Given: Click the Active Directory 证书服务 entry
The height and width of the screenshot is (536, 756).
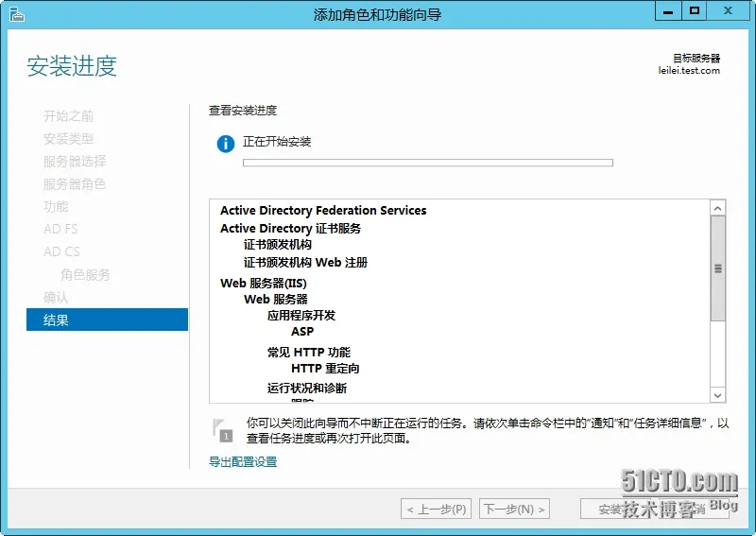Looking at the screenshot, I should [x=291, y=228].
